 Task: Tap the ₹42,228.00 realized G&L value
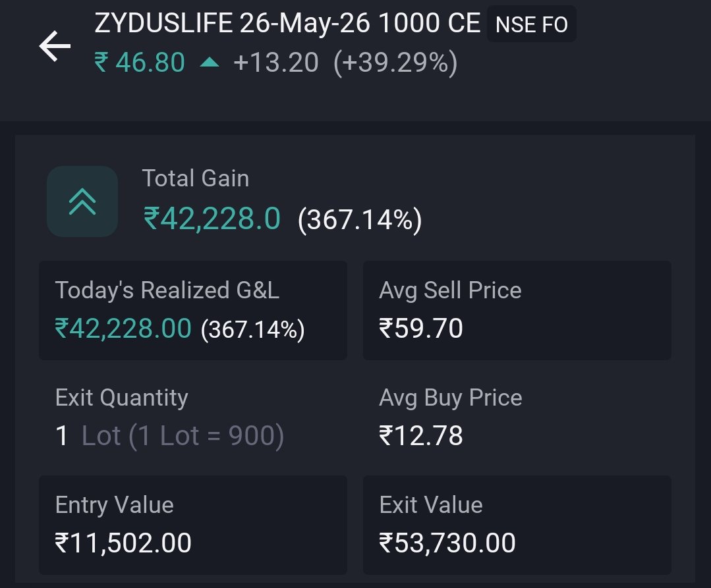[x=123, y=329]
